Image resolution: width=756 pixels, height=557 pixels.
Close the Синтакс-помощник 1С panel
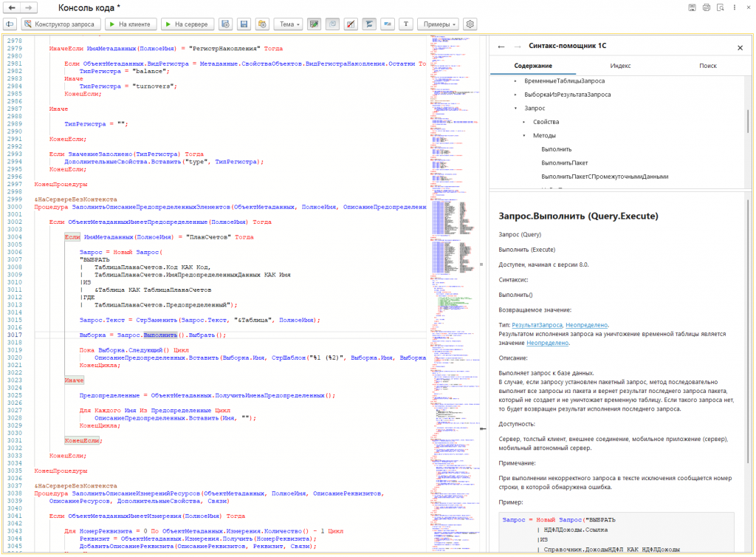tap(740, 48)
